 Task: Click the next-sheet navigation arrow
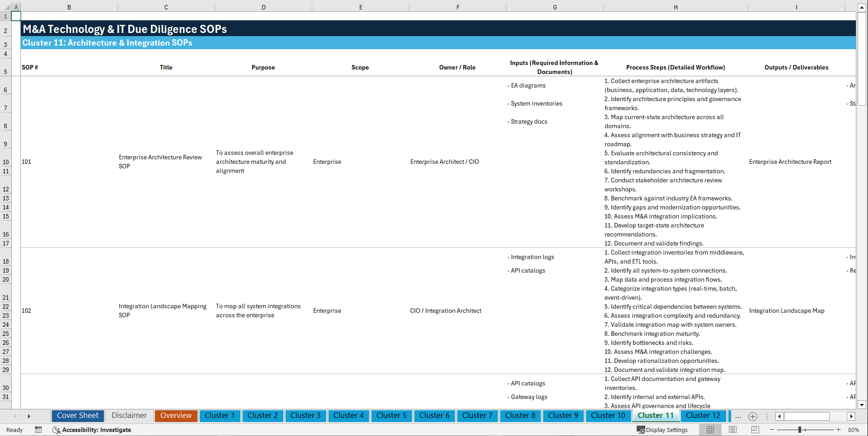[29, 416]
